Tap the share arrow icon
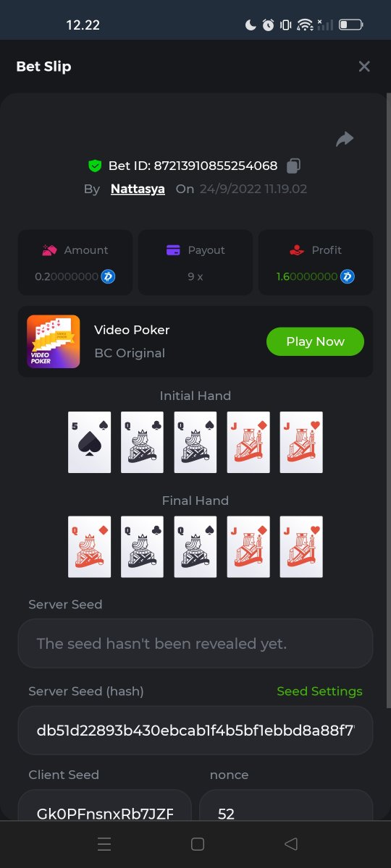This screenshot has width=391, height=868. pyautogui.click(x=345, y=139)
